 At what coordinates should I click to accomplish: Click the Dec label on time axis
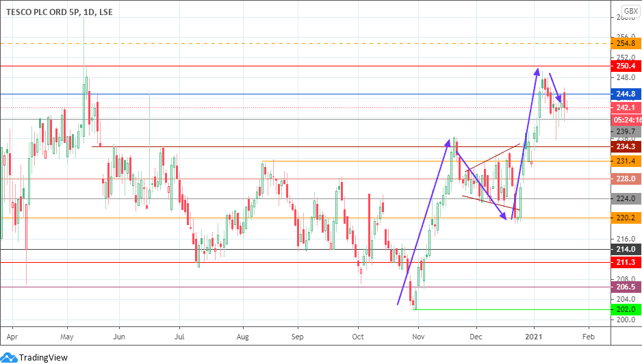[x=476, y=337]
